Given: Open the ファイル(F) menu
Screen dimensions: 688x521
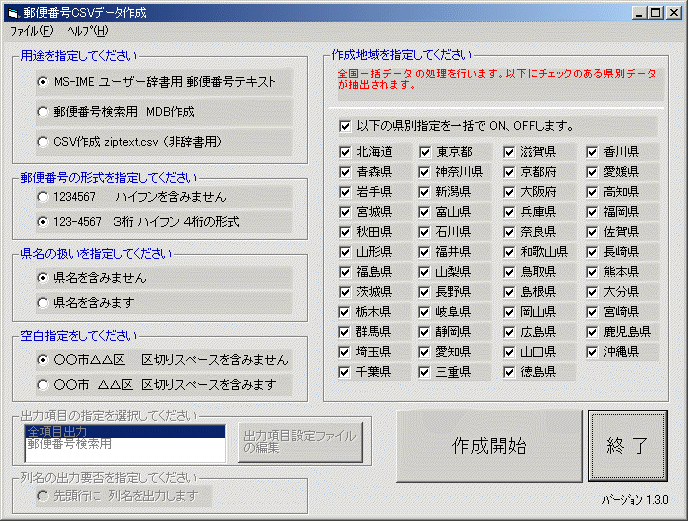Looking at the screenshot, I should point(30,31).
